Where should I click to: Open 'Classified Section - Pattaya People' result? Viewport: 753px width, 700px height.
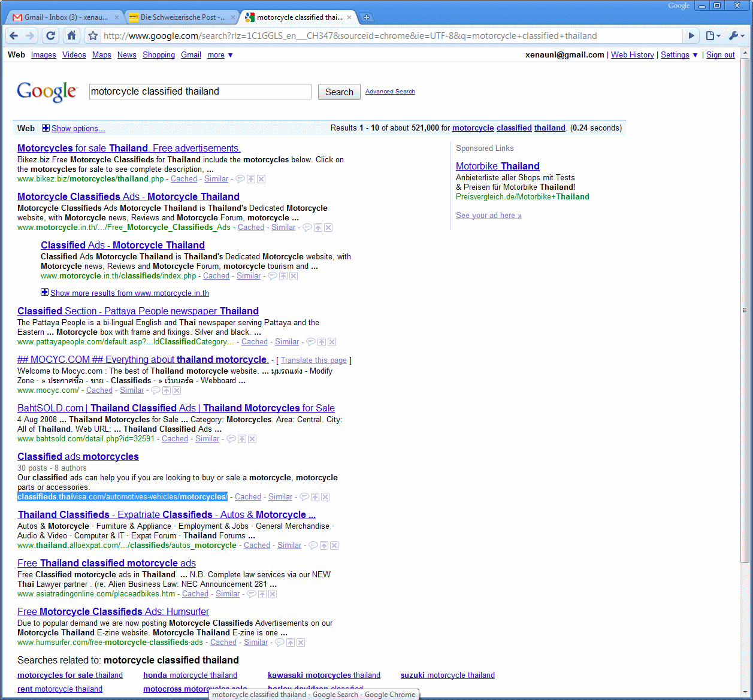pos(138,311)
